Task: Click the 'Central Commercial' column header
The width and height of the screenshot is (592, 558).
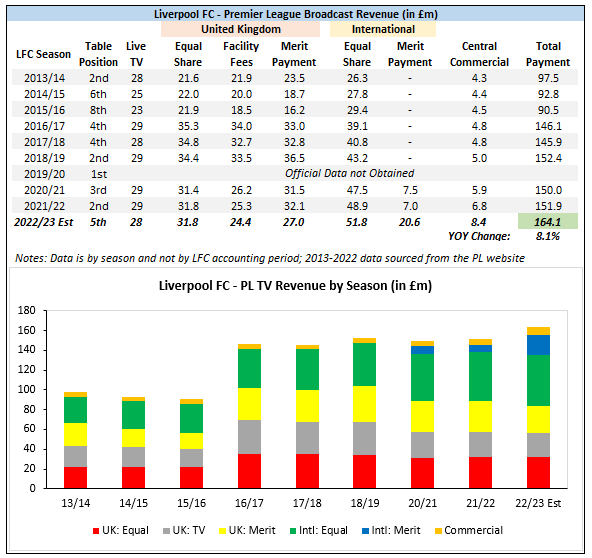Action: tap(479, 54)
